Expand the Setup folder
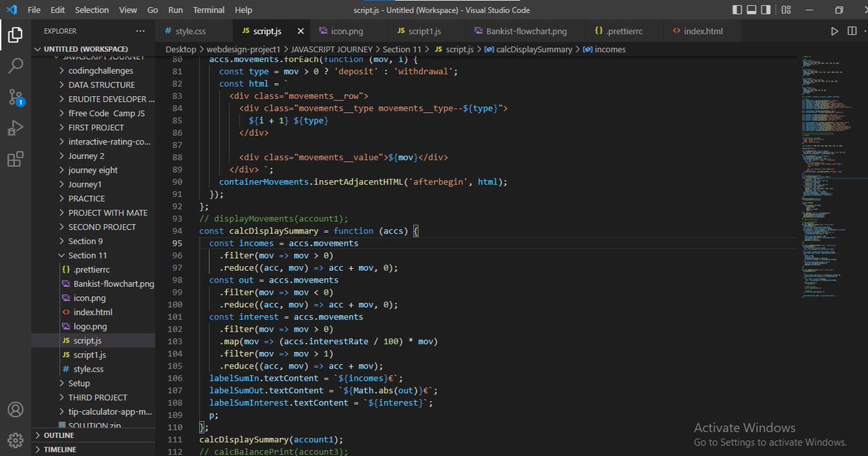 (x=79, y=383)
